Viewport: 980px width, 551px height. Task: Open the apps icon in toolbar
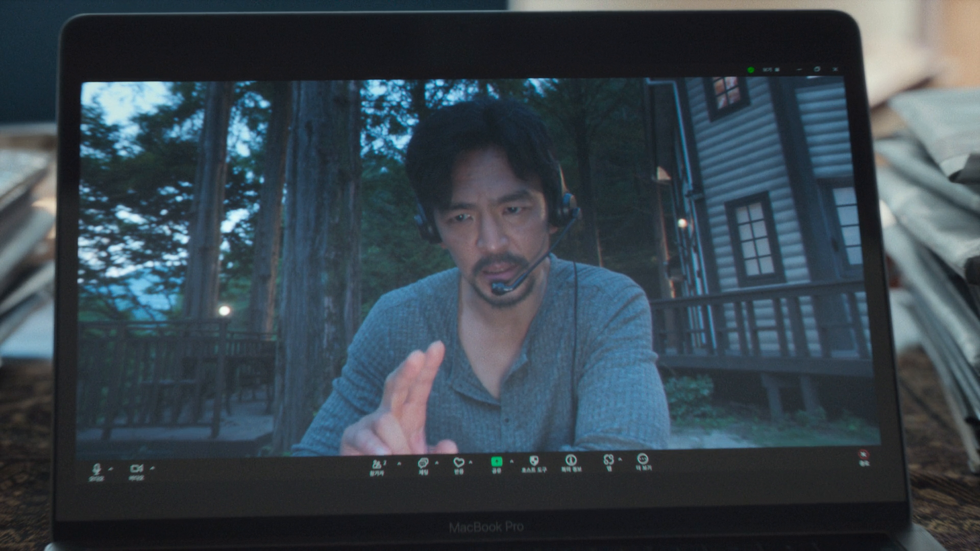(x=608, y=460)
